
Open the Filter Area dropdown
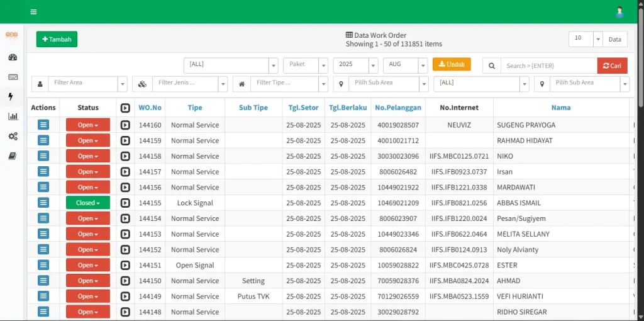[88, 84]
